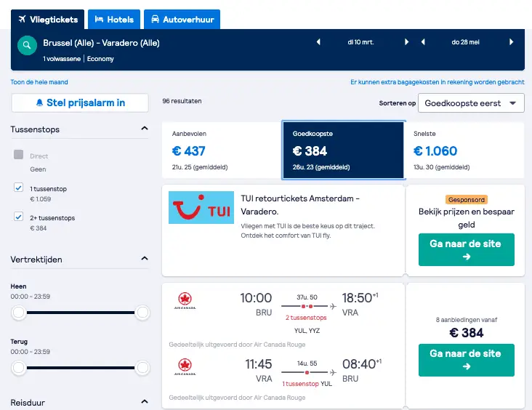Screen dimensions: 532x410
Task: Collapse the Tussenstops filter section
Action: tap(145, 128)
